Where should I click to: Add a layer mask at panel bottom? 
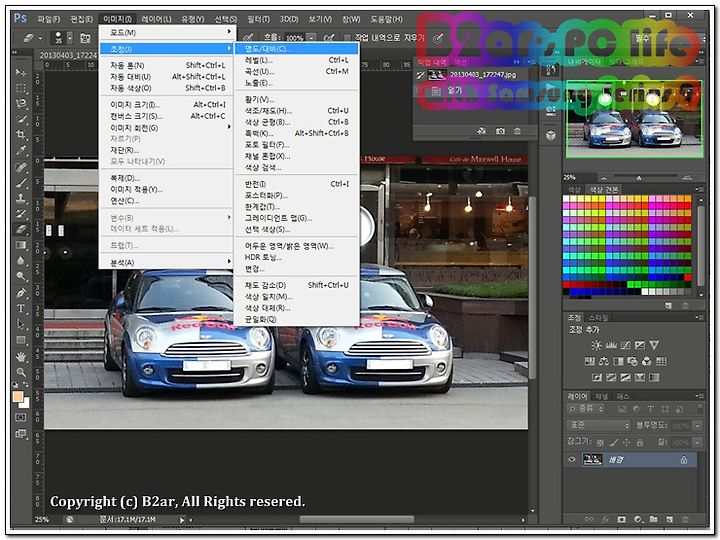621,519
